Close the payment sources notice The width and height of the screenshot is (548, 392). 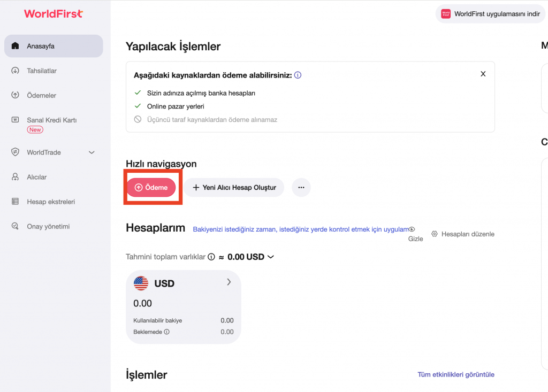483,74
